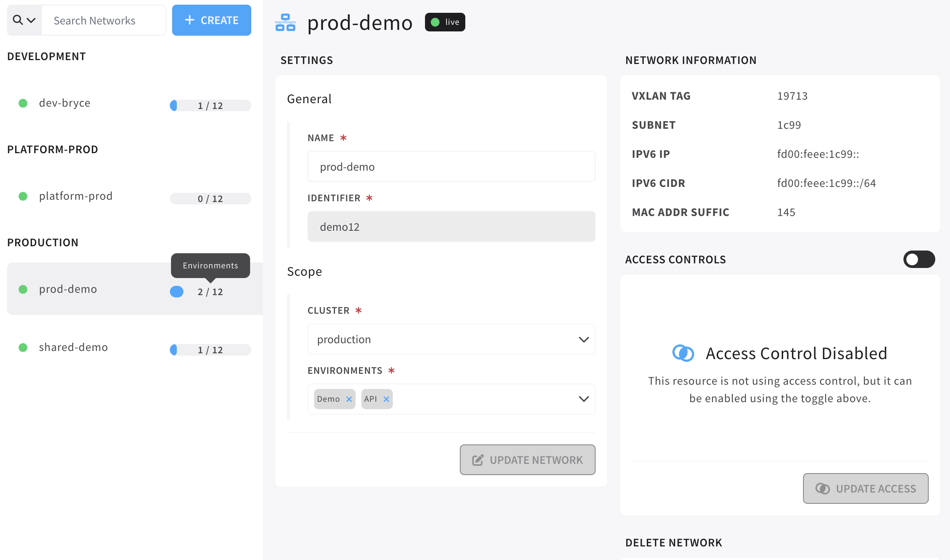Screen dimensions: 950x560
Task: Click the plus icon on CREATE
Action: tap(190, 20)
